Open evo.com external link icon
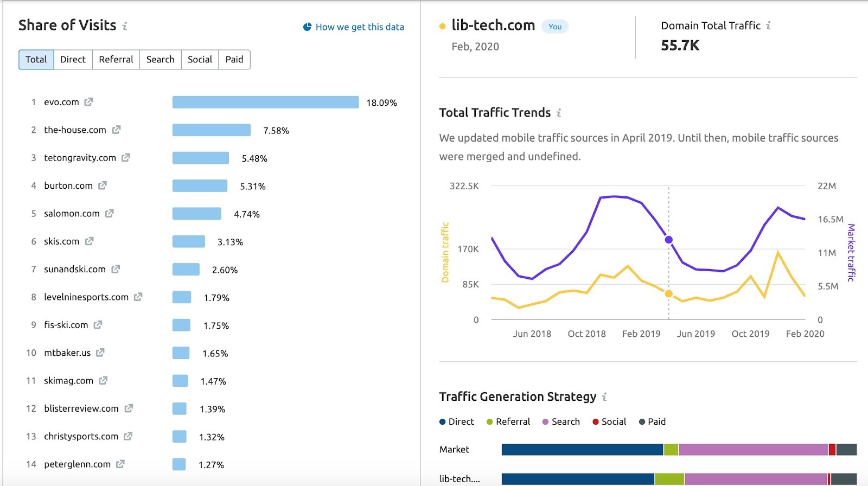 coord(88,102)
